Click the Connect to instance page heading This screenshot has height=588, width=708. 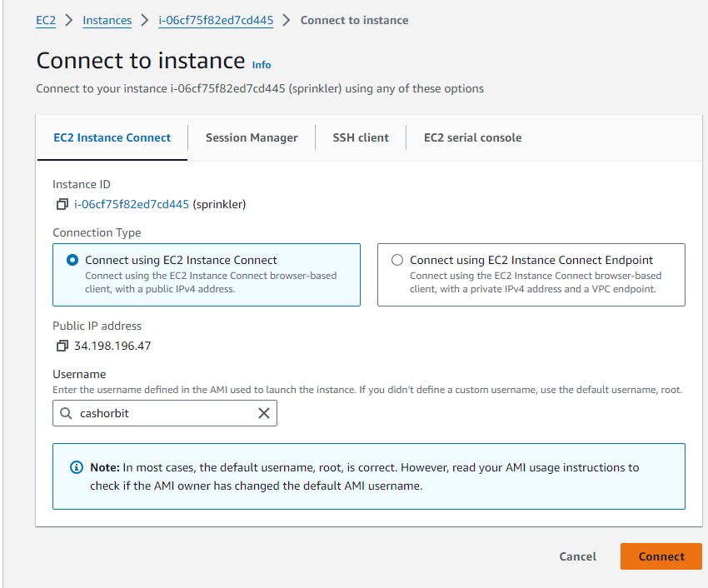tap(141, 61)
